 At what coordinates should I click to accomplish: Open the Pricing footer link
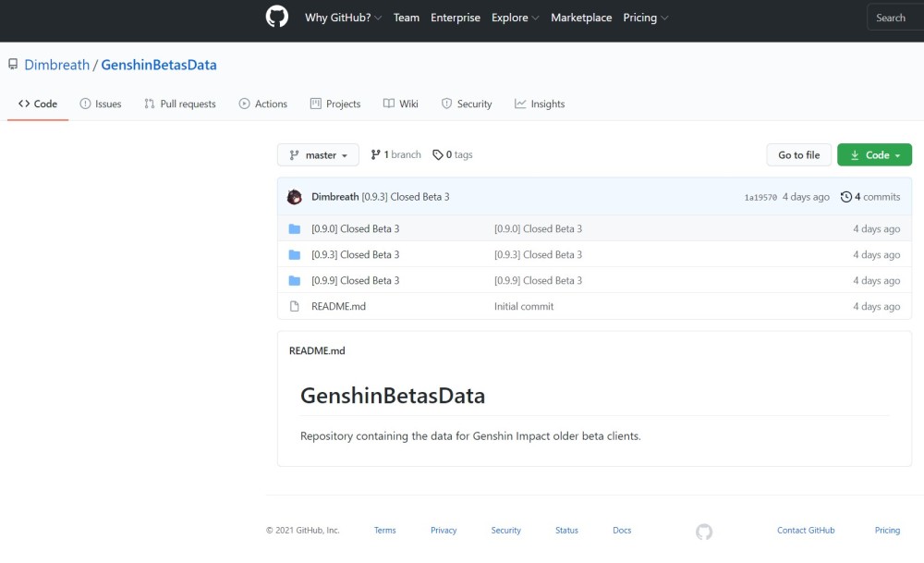(x=887, y=531)
